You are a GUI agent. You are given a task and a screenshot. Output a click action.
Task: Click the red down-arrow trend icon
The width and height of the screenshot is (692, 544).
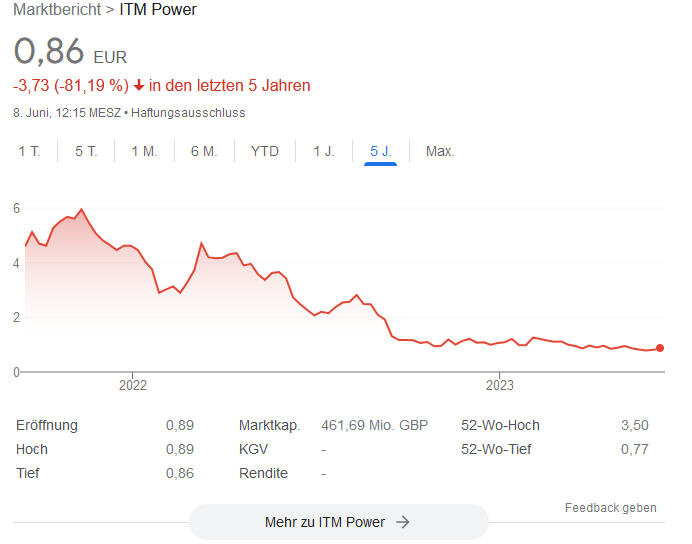138,86
